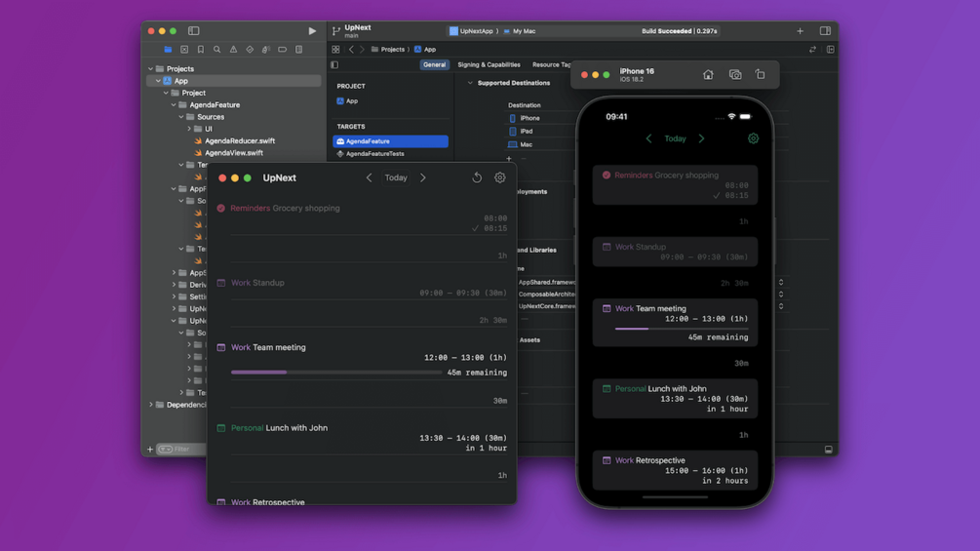The width and height of the screenshot is (980, 551).
Task: Click Team meeting progress bar in Mac window
Action: click(336, 373)
